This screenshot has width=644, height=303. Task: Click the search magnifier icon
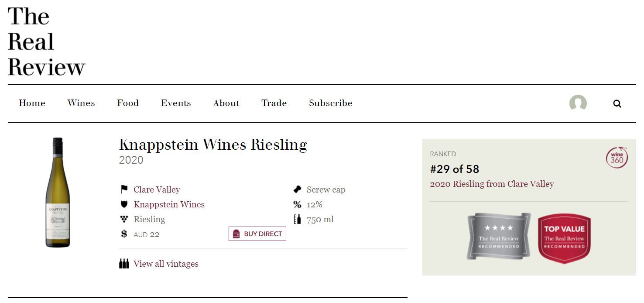tap(617, 104)
